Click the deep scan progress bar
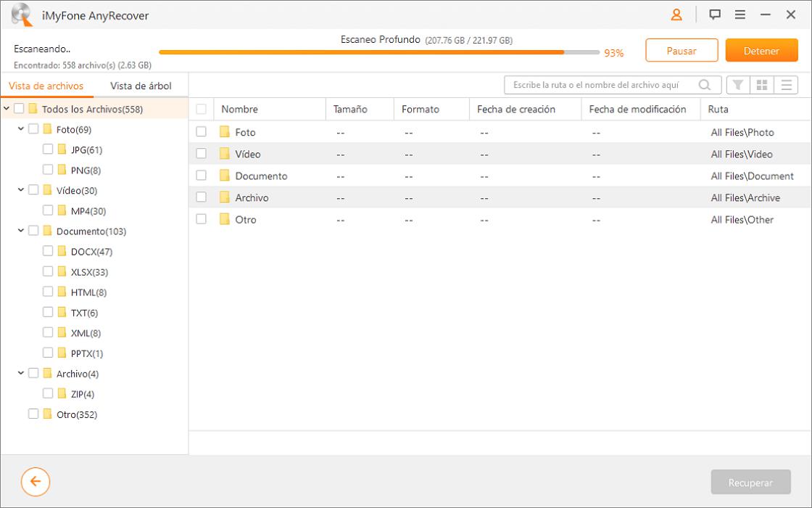812x508 pixels. point(378,52)
